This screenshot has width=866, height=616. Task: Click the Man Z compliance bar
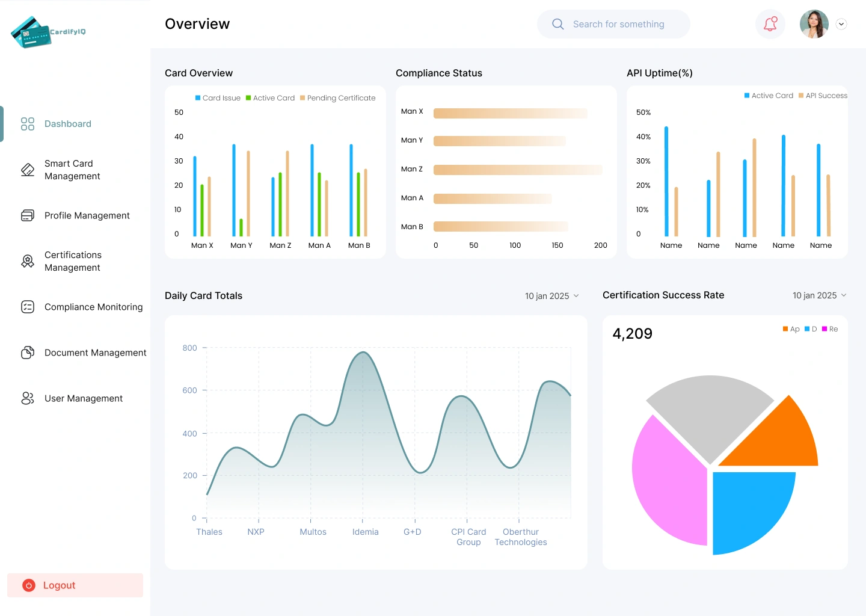pyautogui.click(x=518, y=170)
